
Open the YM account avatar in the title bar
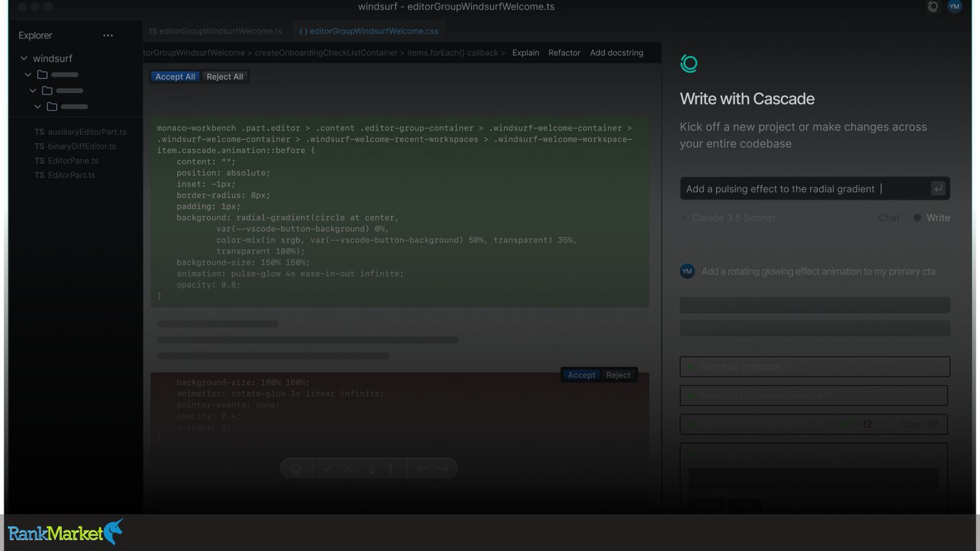coord(954,6)
